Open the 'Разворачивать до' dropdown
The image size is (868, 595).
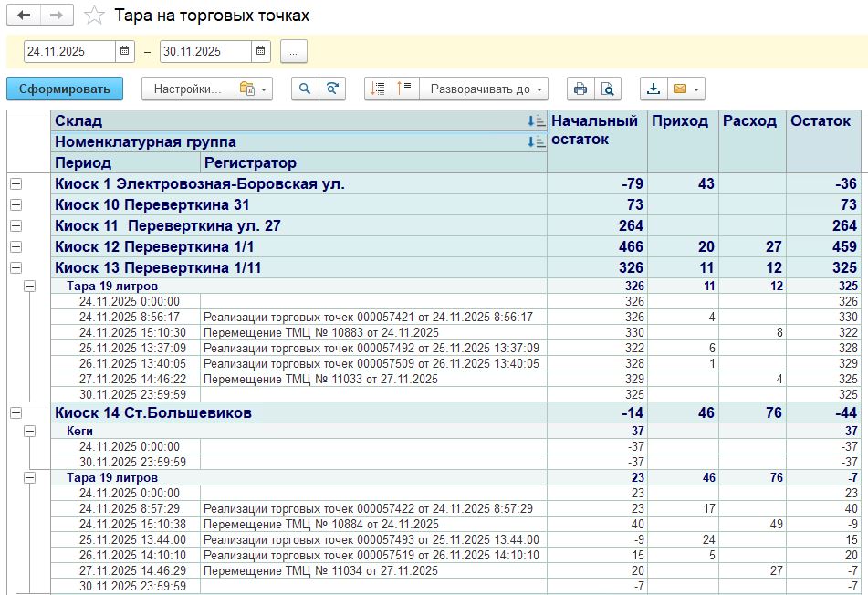click(x=487, y=89)
